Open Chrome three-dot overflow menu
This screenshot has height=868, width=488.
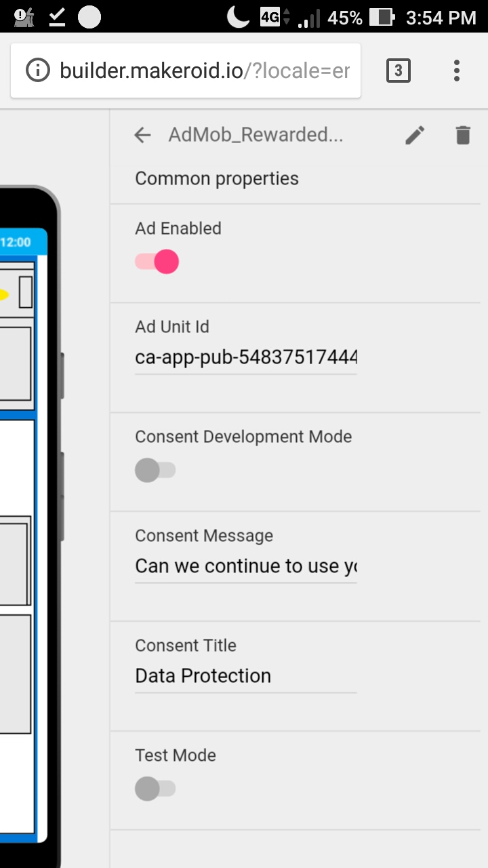coord(457,71)
